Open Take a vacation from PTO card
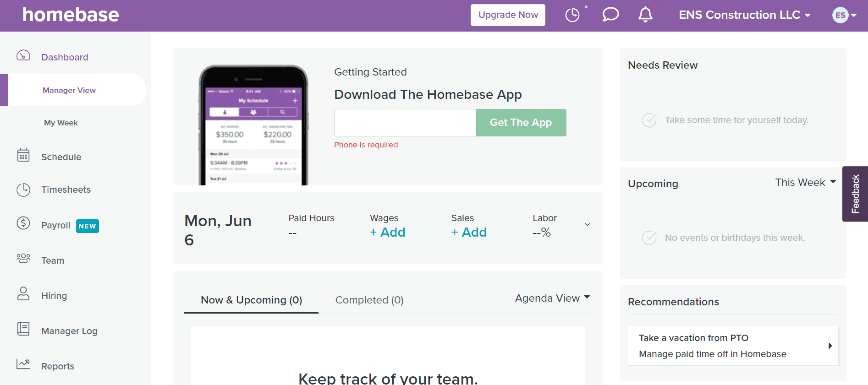 point(733,346)
